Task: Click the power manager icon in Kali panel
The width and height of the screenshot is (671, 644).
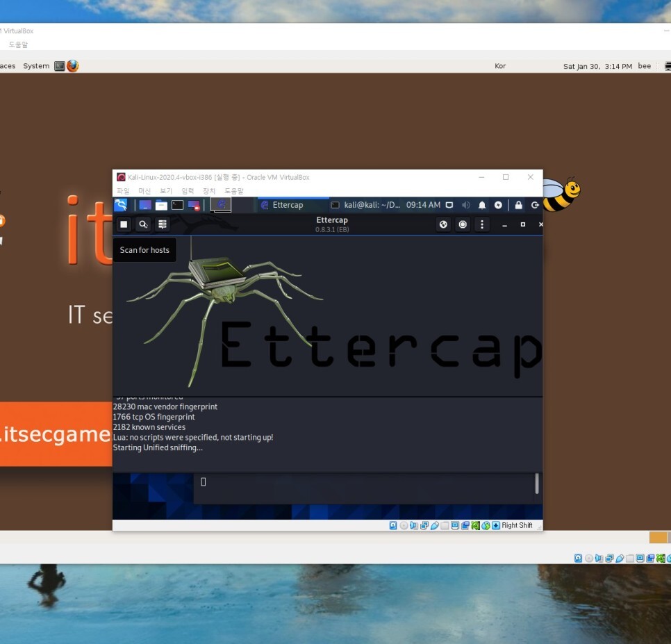Action: (498, 205)
